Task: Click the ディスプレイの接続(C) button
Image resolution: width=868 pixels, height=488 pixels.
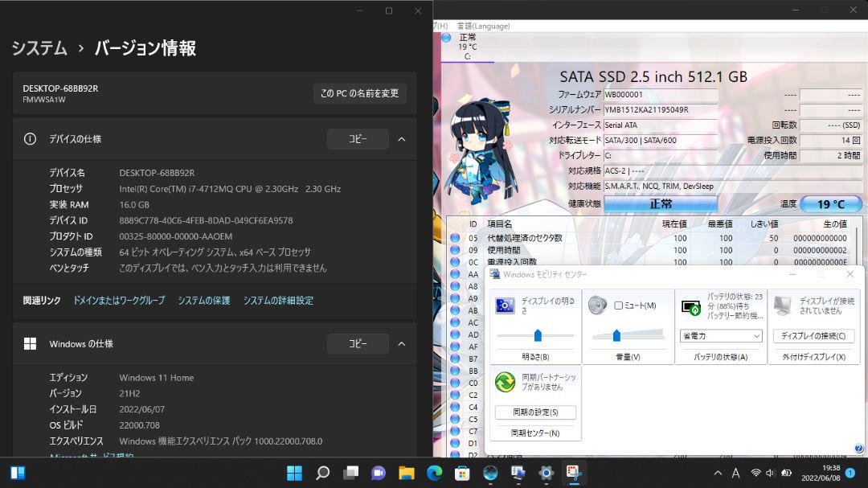Action: (x=813, y=336)
